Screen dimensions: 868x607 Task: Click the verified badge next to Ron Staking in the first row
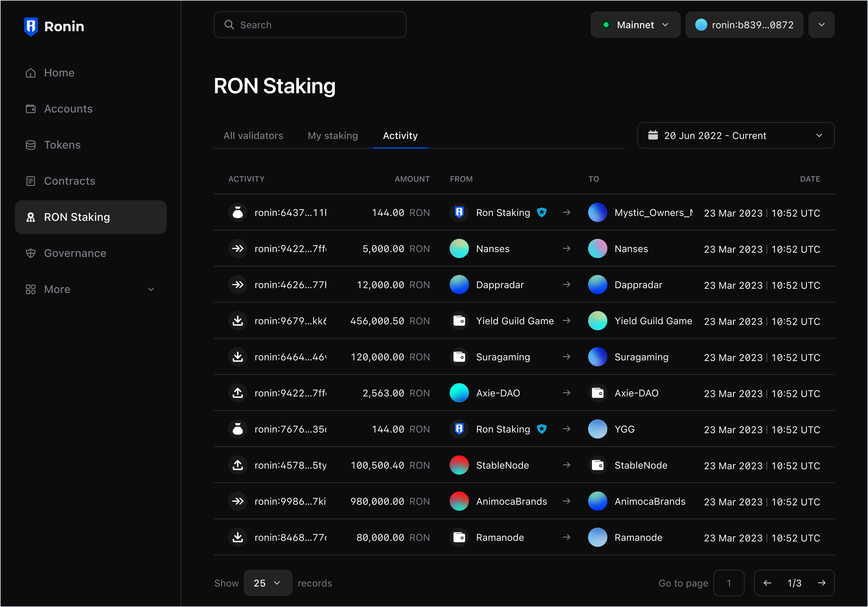(542, 213)
